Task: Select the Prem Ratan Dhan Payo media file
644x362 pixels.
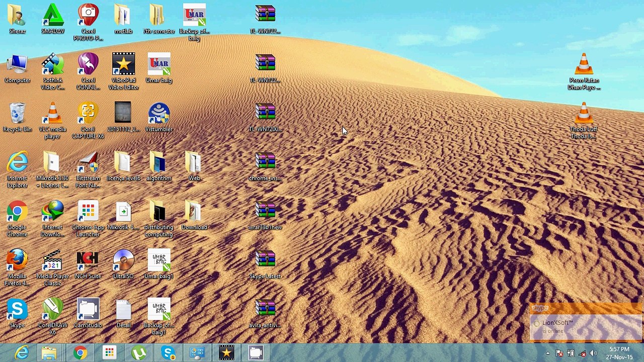Action: point(584,72)
